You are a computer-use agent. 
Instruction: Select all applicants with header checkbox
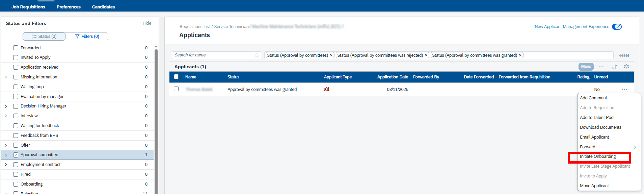tap(176, 77)
